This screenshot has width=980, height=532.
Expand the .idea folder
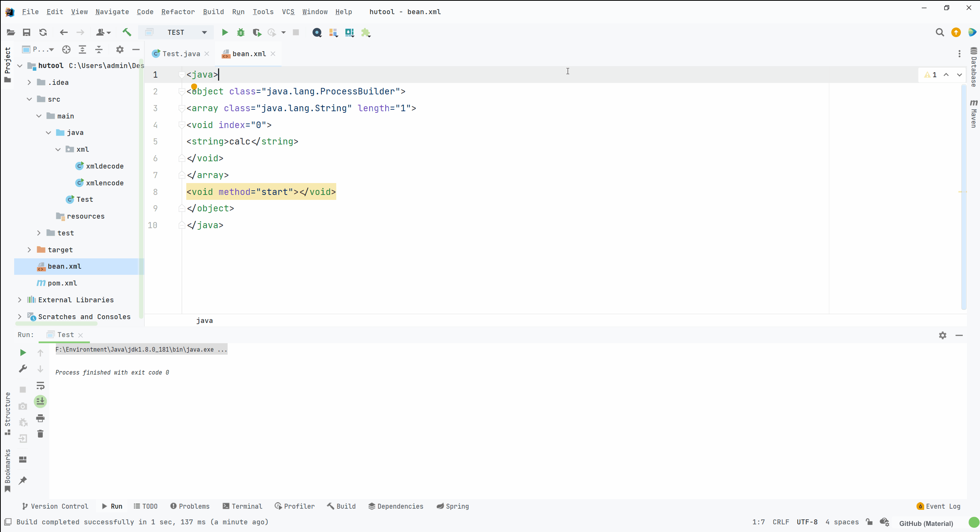(29, 82)
